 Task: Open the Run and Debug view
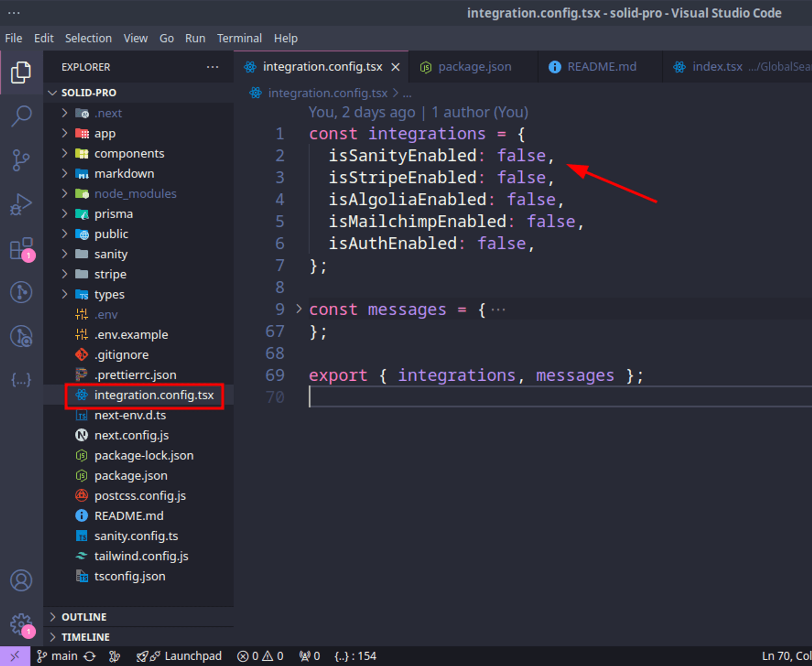pos(21,204)
